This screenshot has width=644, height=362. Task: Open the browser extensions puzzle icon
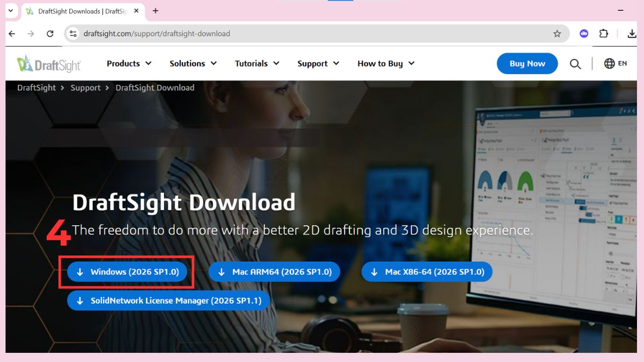tap(604, 34)
